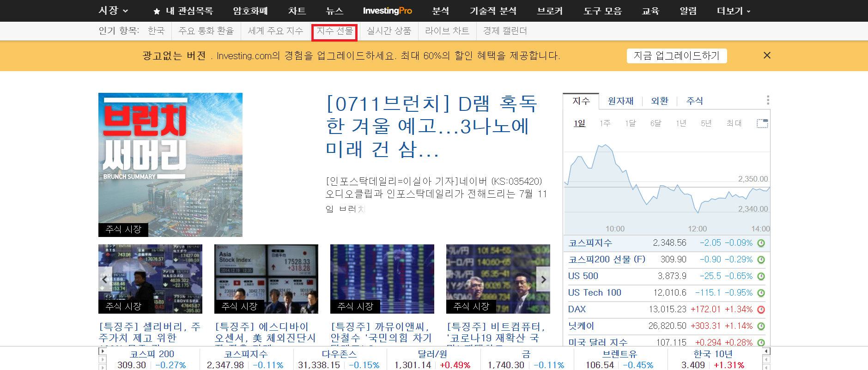Open the 뉴스 news menu
868x370 pixels.
(334, 11)
